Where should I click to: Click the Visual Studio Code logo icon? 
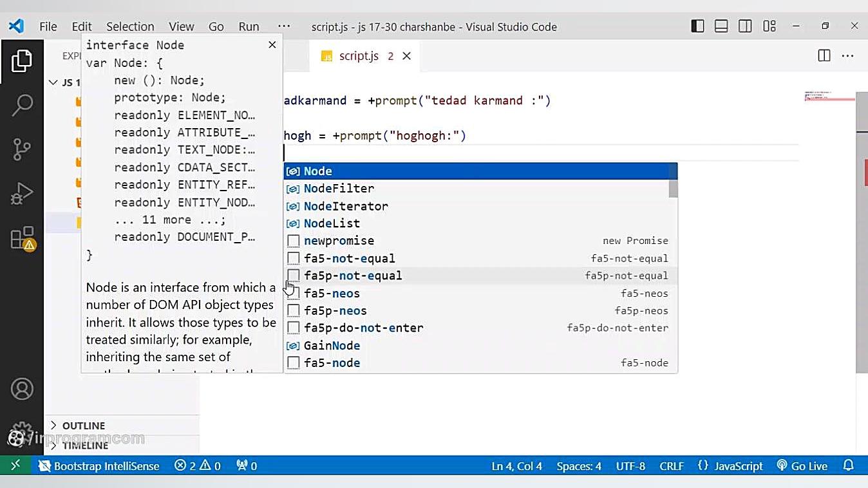16,26
